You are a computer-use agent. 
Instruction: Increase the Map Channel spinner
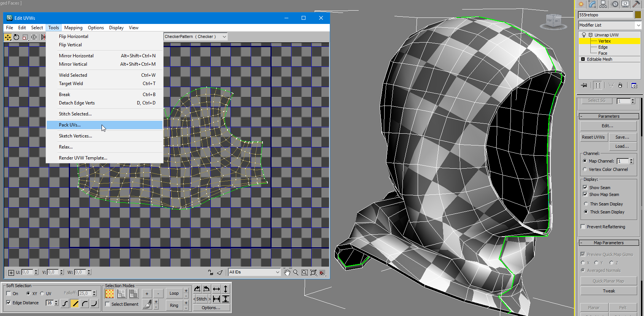pos(631,160)
